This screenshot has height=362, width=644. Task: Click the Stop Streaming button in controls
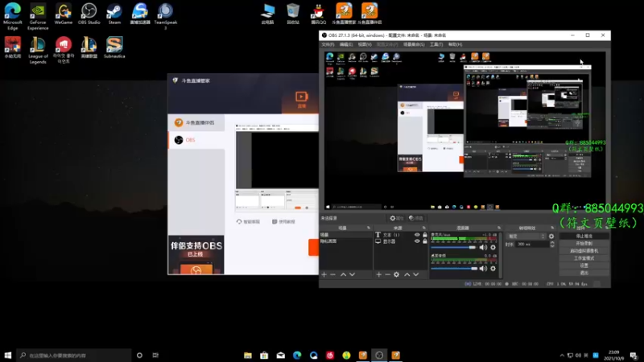pyautogui.click(x=584, y=236)
